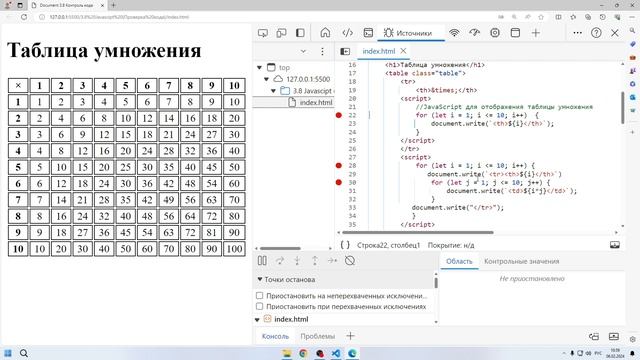Close the index.html editor tab
The image size is (640, 360).
[403, 51]
